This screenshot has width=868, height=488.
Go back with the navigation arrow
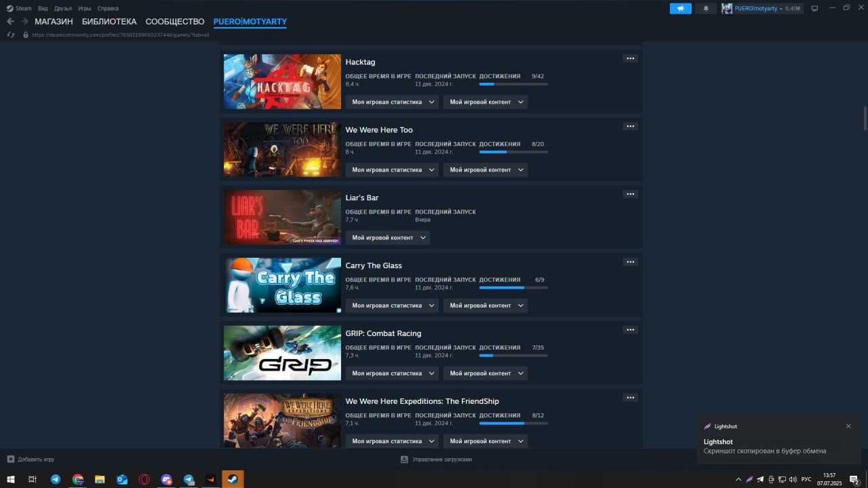10,22
